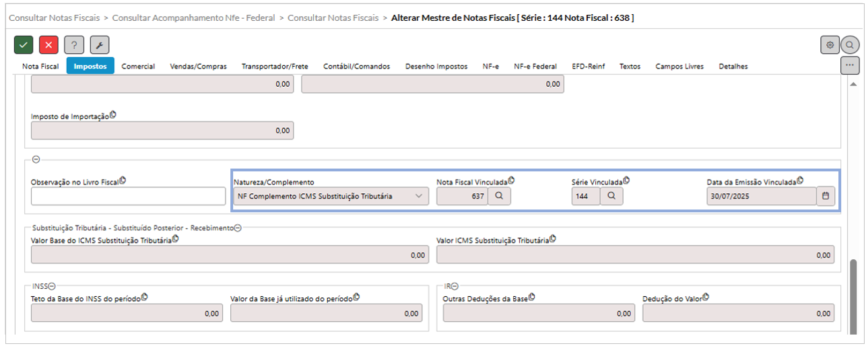Image resolution: width=868 pixels, height=348 pixels.
Task: Click copy icon beside Série Vinculada label
Action: click(626, 180)
